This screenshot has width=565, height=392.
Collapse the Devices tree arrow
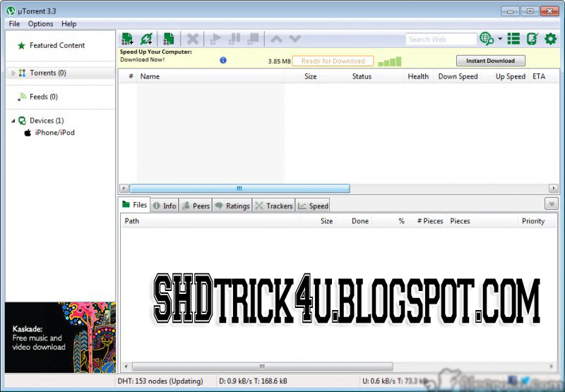coord(13,121)
